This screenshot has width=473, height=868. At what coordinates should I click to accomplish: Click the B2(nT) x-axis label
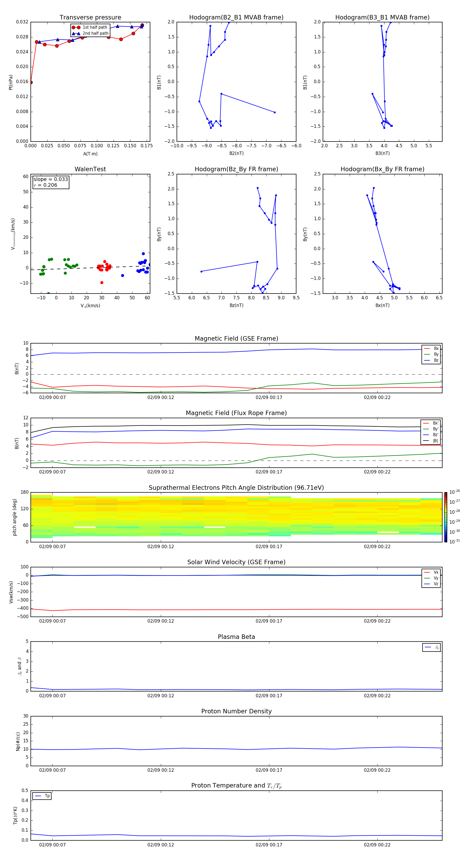coord(236,153)
